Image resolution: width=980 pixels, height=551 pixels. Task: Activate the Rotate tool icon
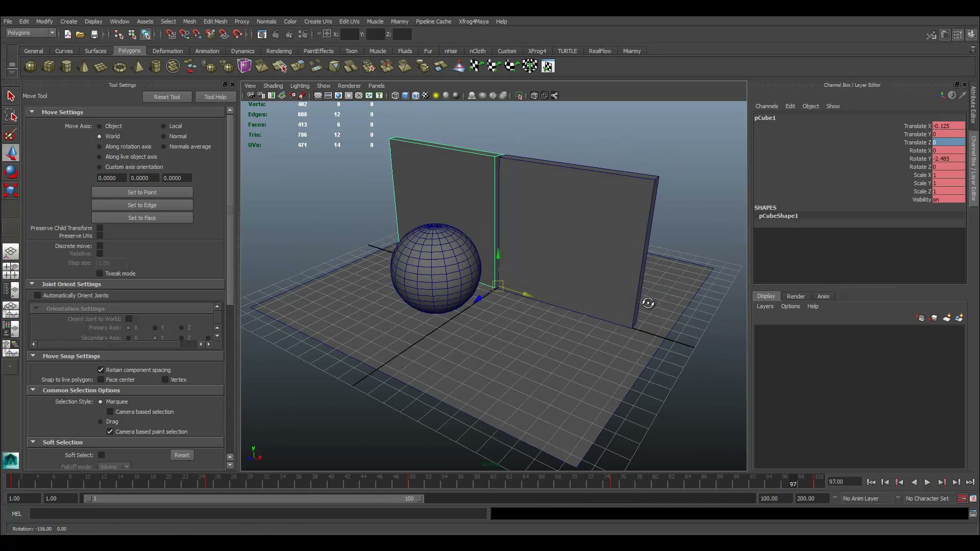[11, 171]
